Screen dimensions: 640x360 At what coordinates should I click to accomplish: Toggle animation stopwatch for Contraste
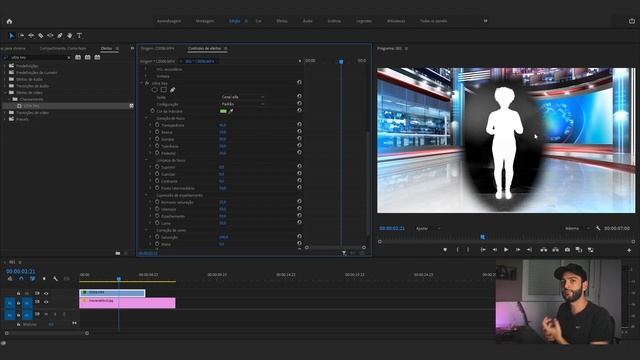coord(157,181)
